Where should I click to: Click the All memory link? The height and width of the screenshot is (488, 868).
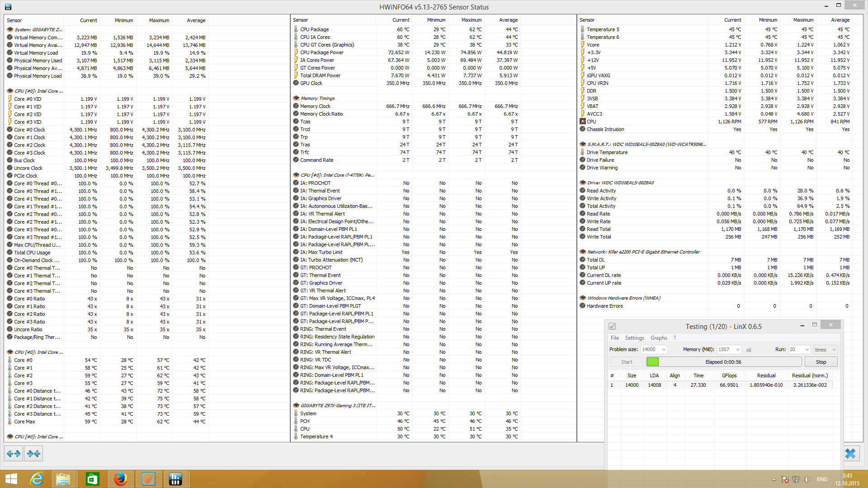coord(749,350)
